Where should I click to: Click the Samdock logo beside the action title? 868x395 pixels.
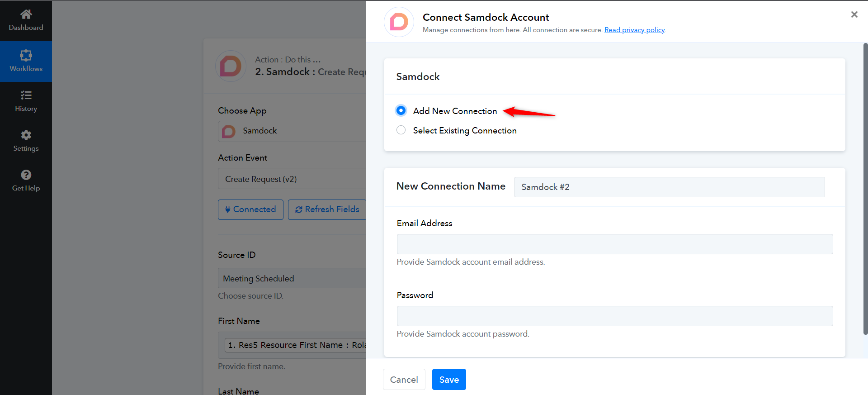pyautogui.click(x=231, y=66)
